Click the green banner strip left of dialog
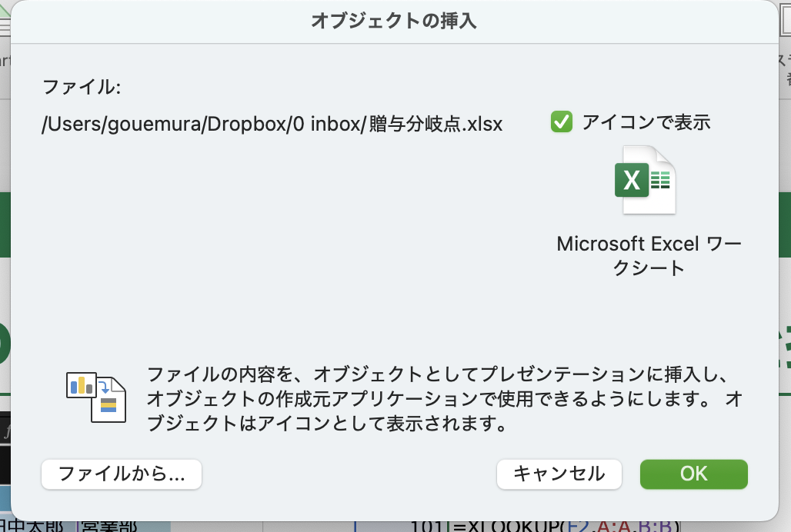 tap(5, 224)
